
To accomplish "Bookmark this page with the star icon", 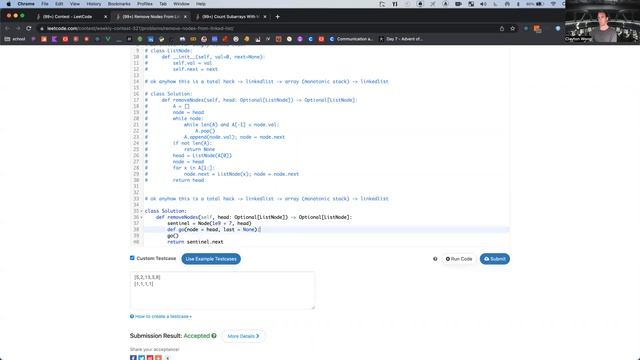I will (x=513, y=29).
